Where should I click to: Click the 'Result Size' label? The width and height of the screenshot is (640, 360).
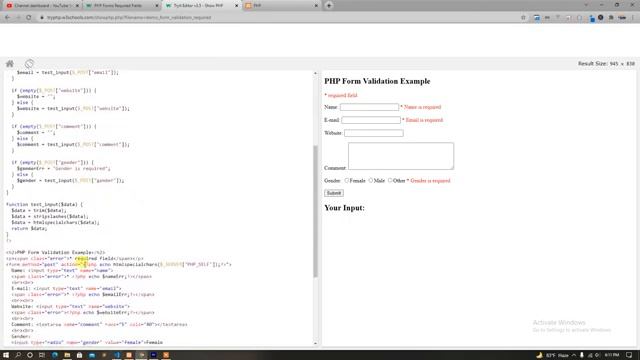pos(607,64)
